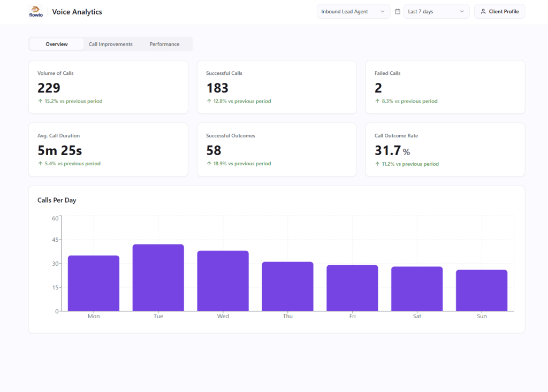Select the Overview tab
548x392 pixels.
click(56, 44)
